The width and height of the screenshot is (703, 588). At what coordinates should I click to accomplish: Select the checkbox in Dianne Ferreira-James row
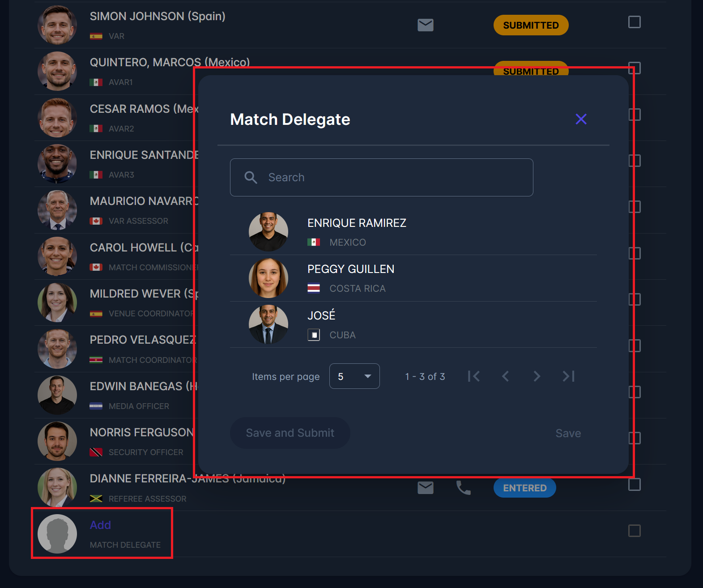click(634, 485)
